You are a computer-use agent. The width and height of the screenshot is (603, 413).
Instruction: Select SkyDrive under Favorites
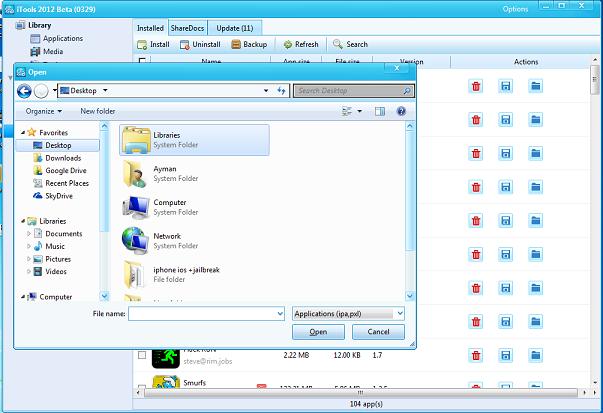(x=53, y=196)
